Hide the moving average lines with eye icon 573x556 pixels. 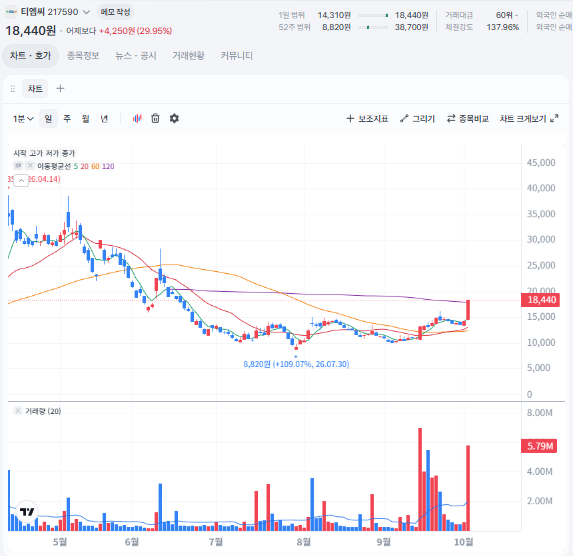click(18, 166)
